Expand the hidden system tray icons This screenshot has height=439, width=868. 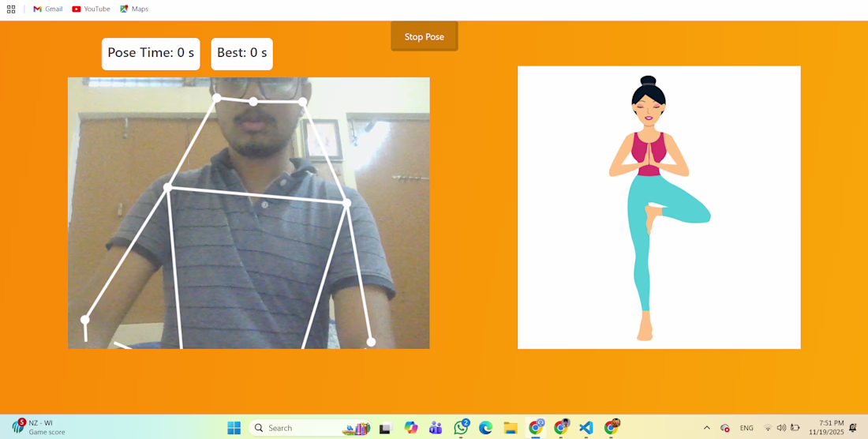coord(707,428)
